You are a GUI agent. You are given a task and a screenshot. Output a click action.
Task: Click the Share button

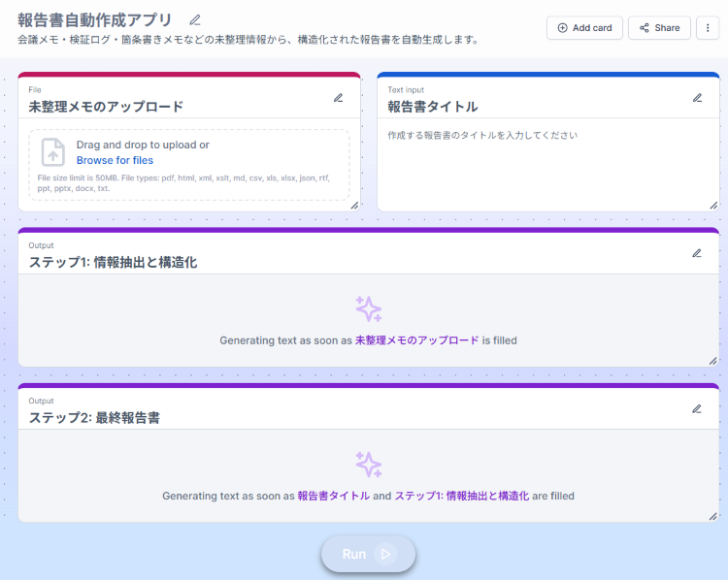tap(659, 28)
